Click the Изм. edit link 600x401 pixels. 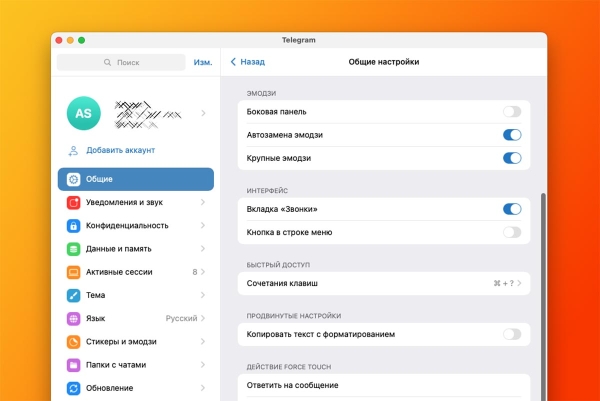(x=202, y=62)
